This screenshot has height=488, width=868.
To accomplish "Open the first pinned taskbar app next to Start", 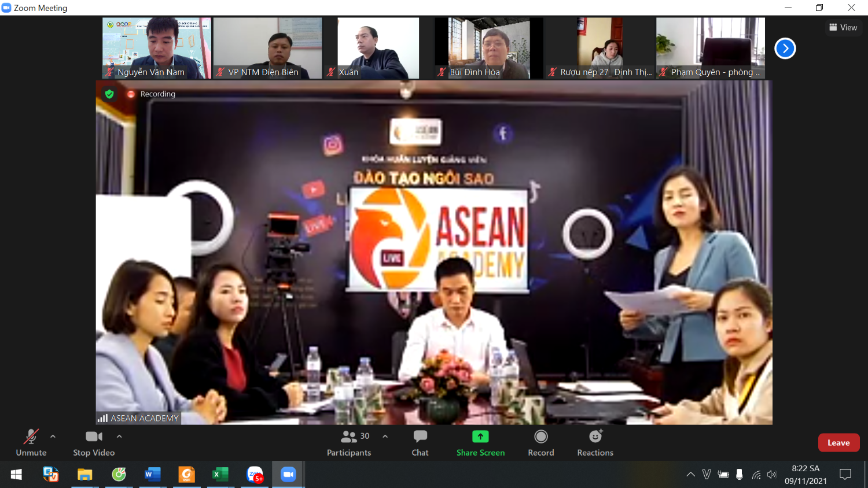I will 51,475.
